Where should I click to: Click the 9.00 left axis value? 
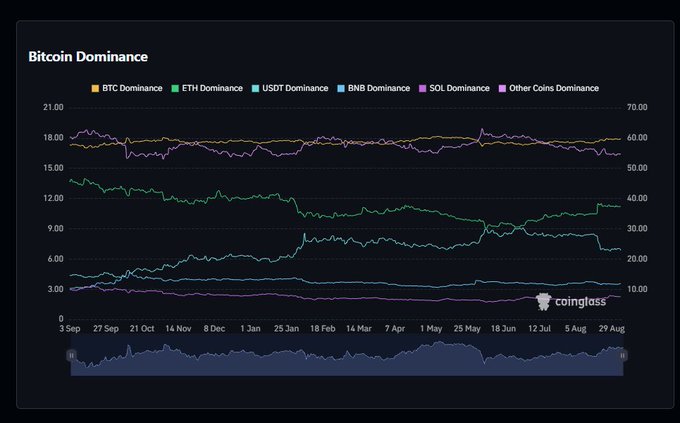tap(55, 228)
